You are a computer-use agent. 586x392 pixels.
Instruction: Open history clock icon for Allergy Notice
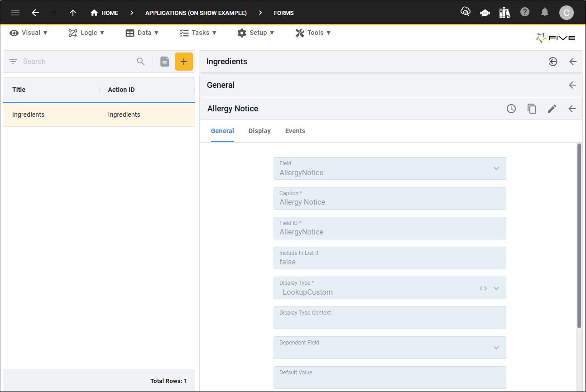511,109
